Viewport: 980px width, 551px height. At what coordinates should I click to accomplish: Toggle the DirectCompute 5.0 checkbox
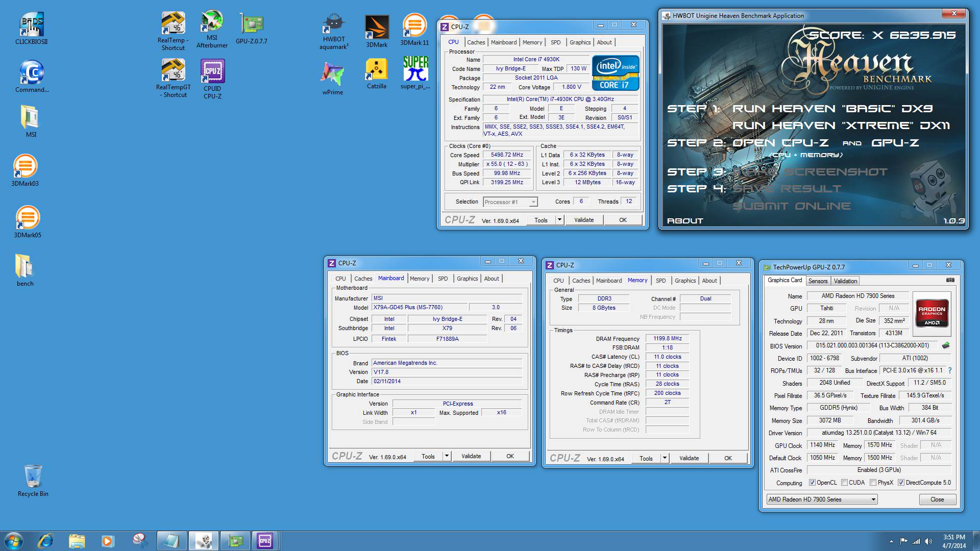coord(901,483)
